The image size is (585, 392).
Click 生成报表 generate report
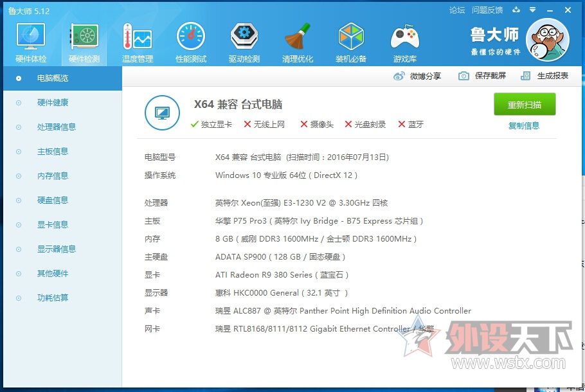(553, 76)
